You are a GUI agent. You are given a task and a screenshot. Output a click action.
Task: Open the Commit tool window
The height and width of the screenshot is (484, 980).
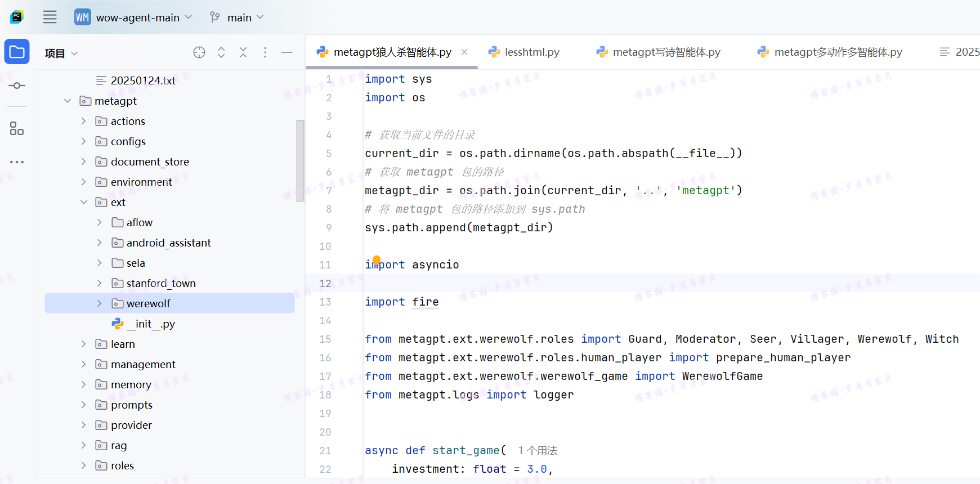point(17,86)
